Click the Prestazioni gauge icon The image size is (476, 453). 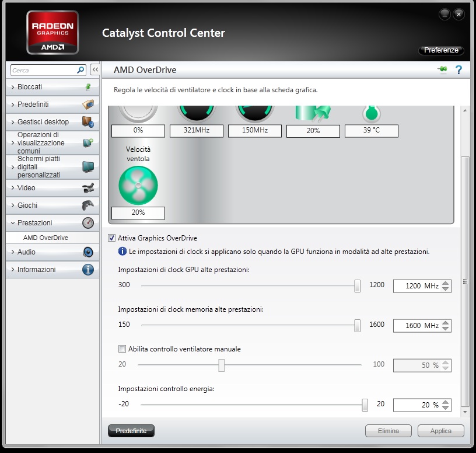click(x=88, y=222)
